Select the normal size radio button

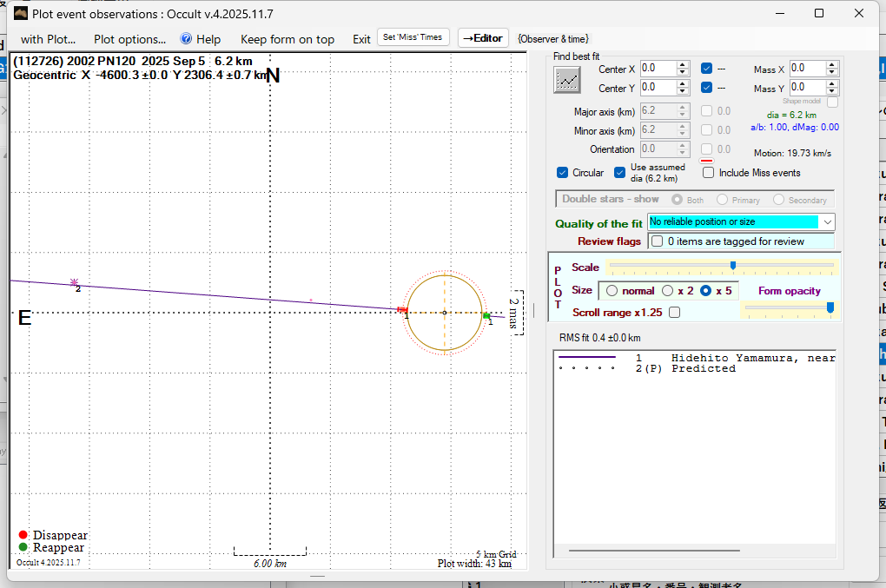click(612, 291)
